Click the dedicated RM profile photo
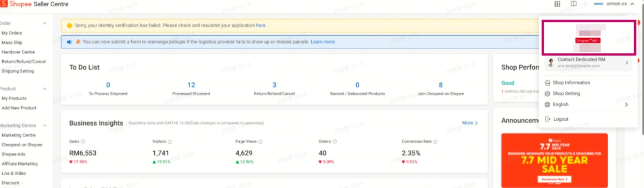 pyautogui.click(x=551, y=63)
